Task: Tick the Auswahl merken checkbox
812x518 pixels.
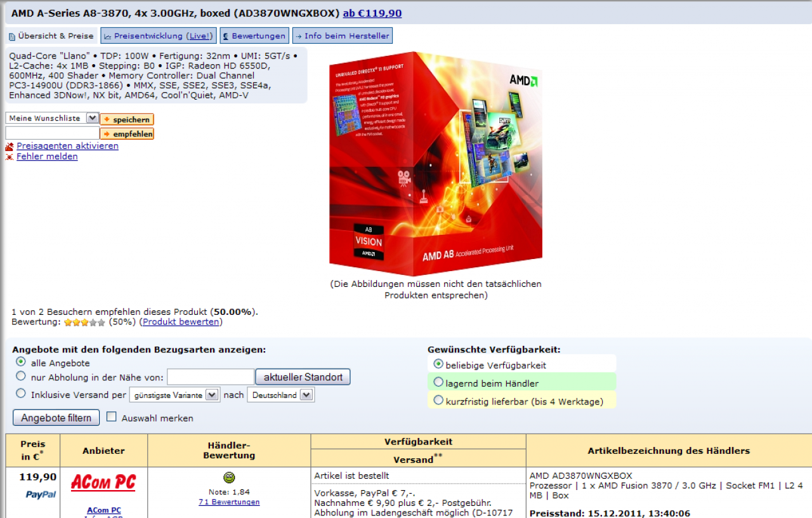Action: click(x=112, y=417)
